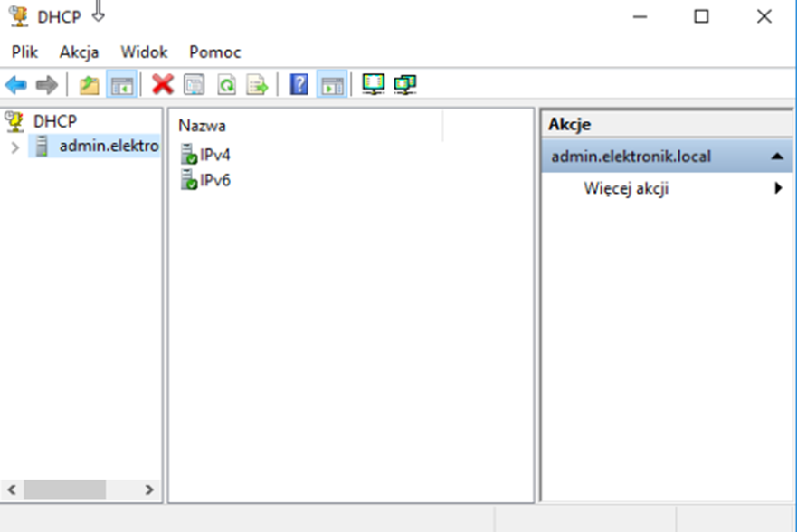Click the Export List toolbar icon
797x532 pixels.
[258, 85]
